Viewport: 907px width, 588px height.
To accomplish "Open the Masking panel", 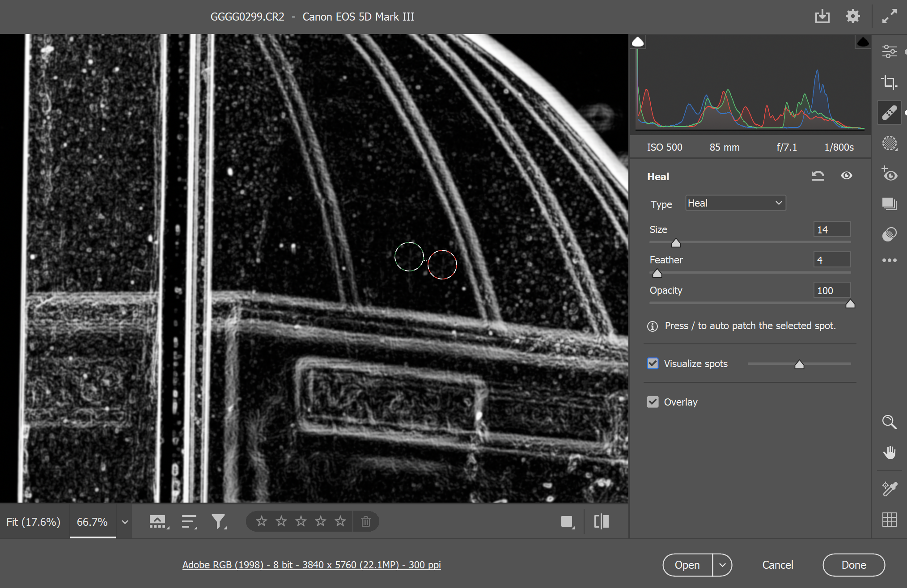I will (x=890, y=143).
